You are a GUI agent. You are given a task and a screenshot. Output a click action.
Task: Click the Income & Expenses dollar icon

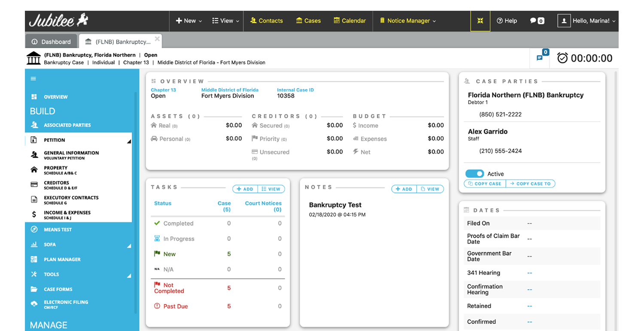click(34, 215)
